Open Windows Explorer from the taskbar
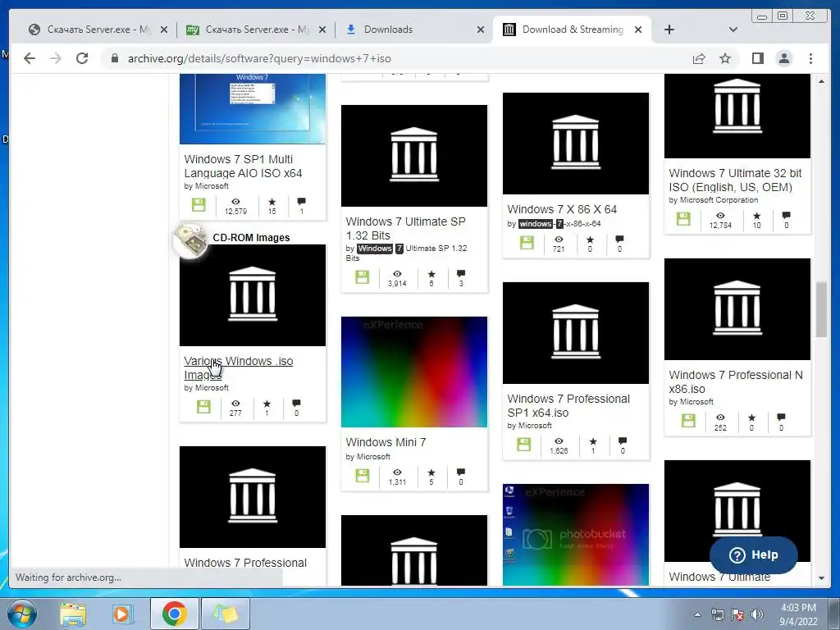The width and height of the screenshot is (840, 630). pyautogui.click(x=73, y=614)
